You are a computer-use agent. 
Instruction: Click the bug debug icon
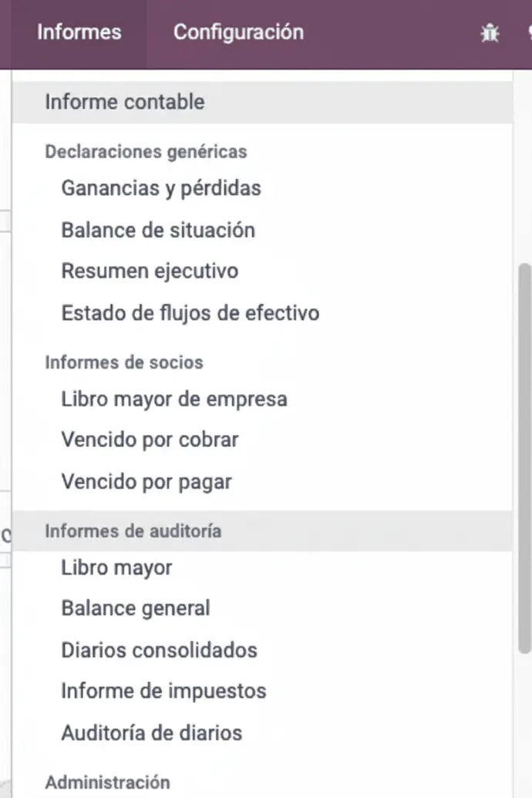click(x=490, y=33)
